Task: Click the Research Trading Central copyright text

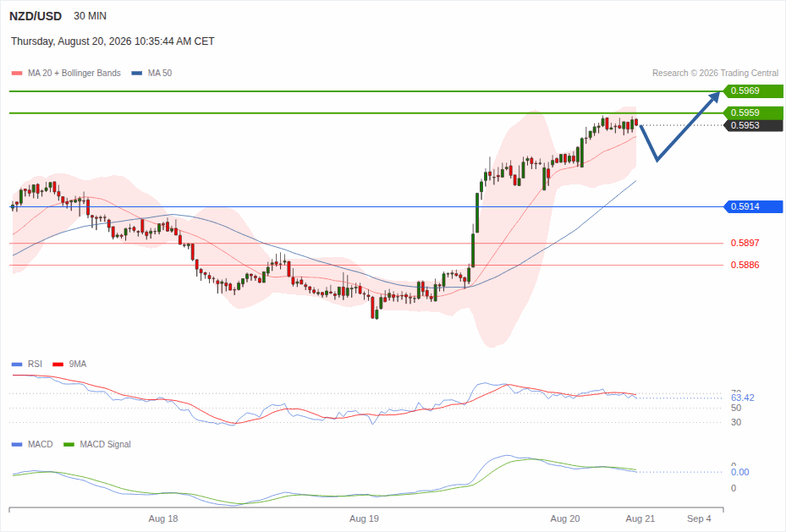Action: [x=715, y=73]
